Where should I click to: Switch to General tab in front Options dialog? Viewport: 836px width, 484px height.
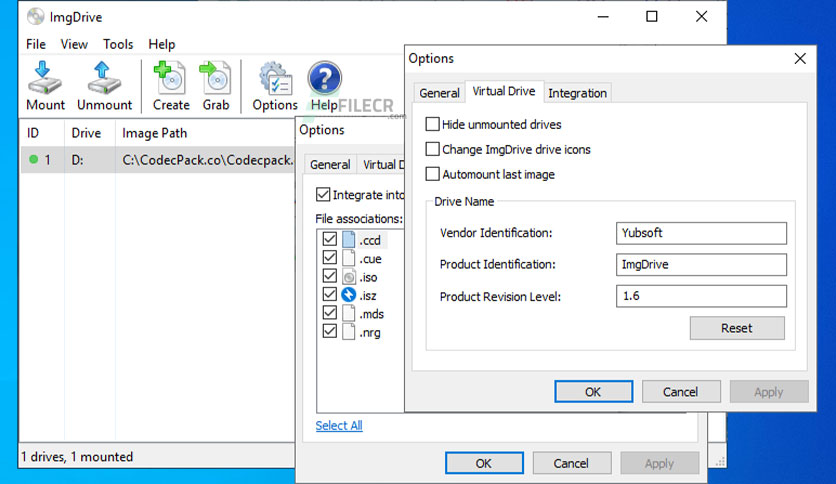(x=439, y=93)
